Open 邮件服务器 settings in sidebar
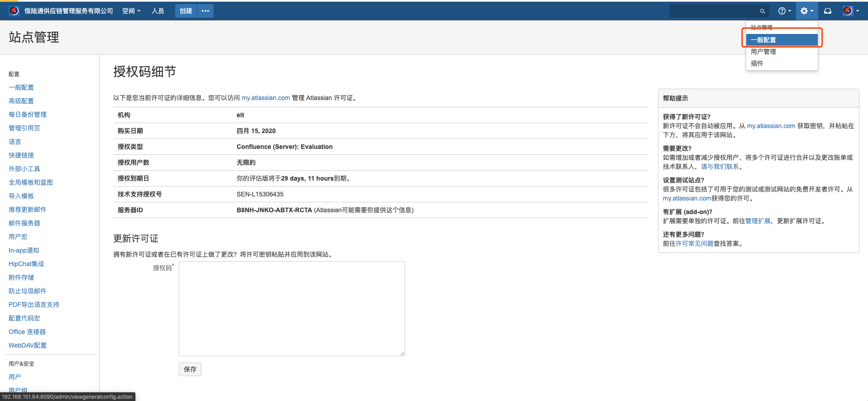Screen dimensions: 868x401 [24, 223]
